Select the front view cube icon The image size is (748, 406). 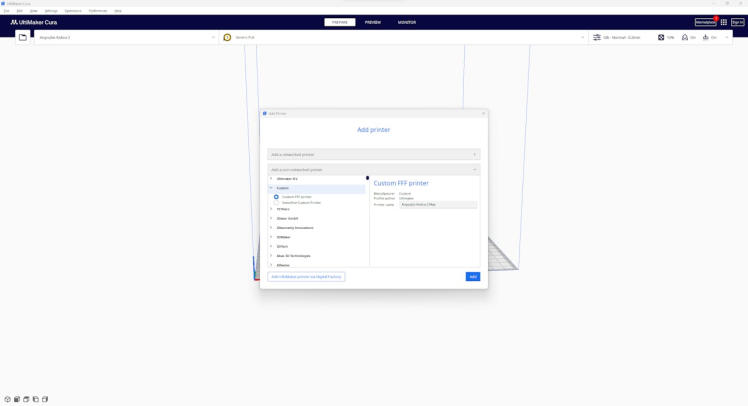[x=17, y=399]
